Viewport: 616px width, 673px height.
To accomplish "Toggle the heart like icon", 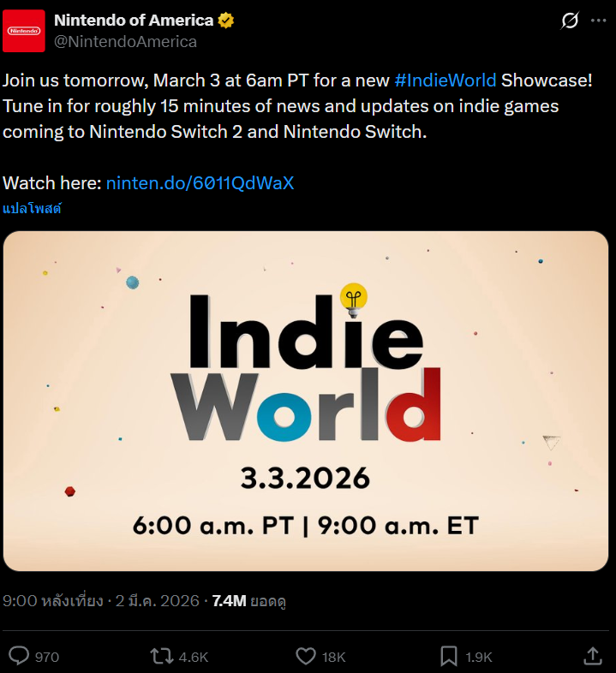I will 306,657.
